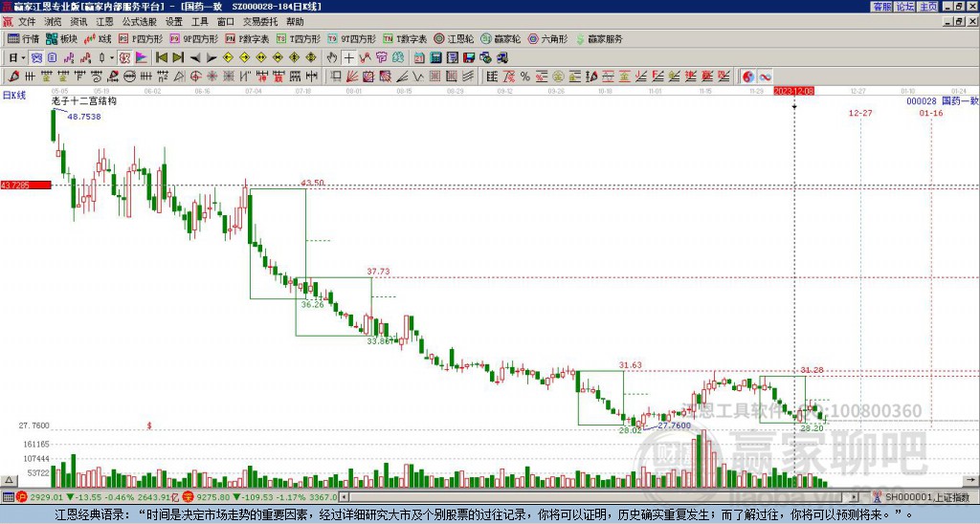
Task: Switch to K线 chart view
Action: pos(98,38)
